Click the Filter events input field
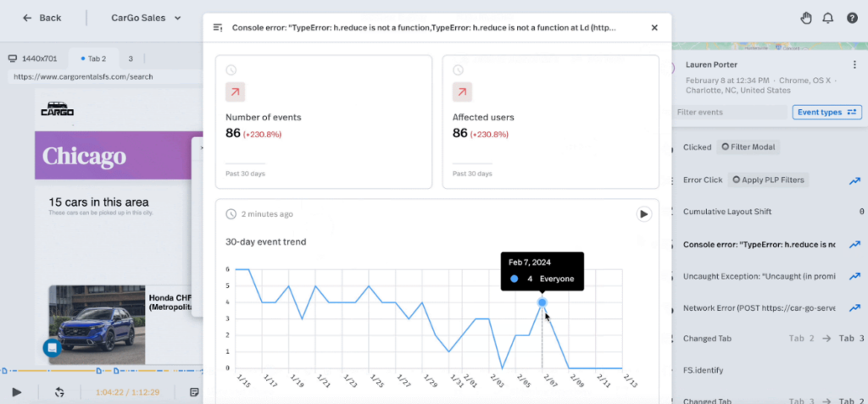868x404 pixels. [x=730, y=113]
